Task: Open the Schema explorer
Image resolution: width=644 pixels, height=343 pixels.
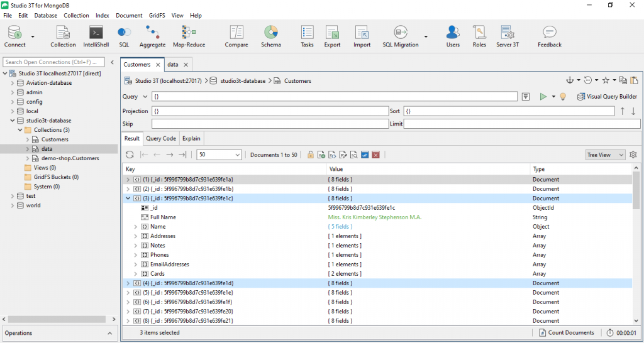Action: point(271,36)
